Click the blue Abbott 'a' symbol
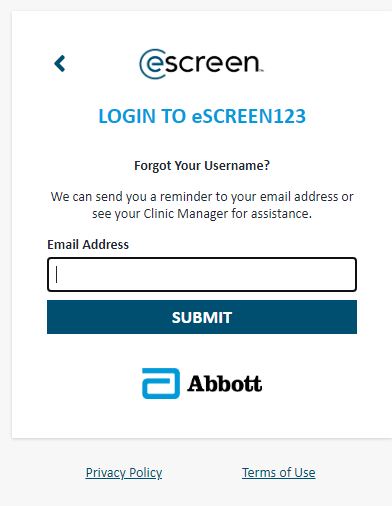The height and width of the screenshot is (506, 392). (161, 383)
